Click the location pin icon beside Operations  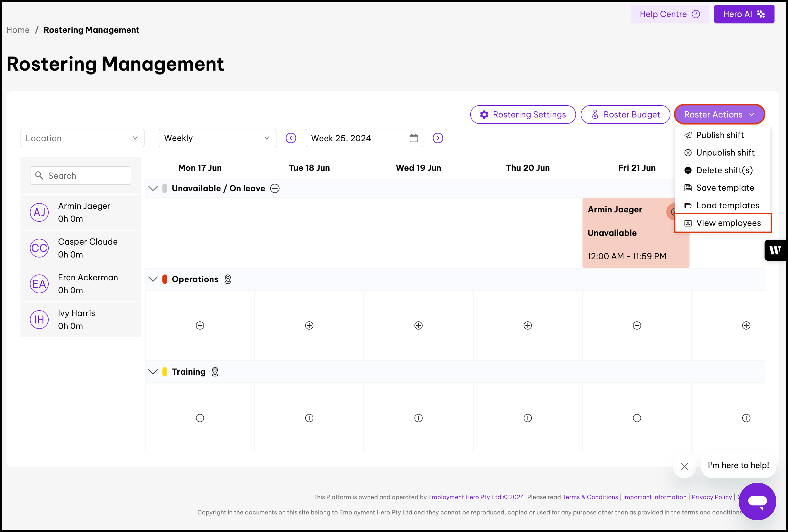point(228,279)
